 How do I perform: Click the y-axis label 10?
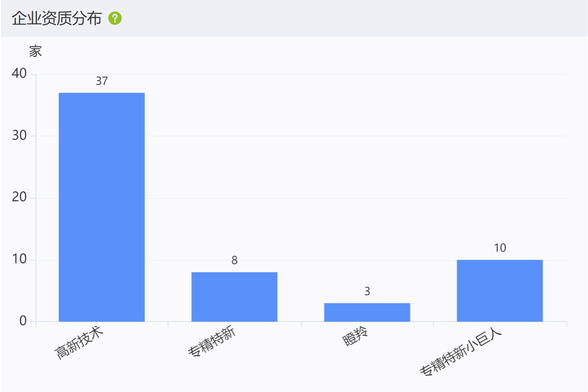[20, 260]
